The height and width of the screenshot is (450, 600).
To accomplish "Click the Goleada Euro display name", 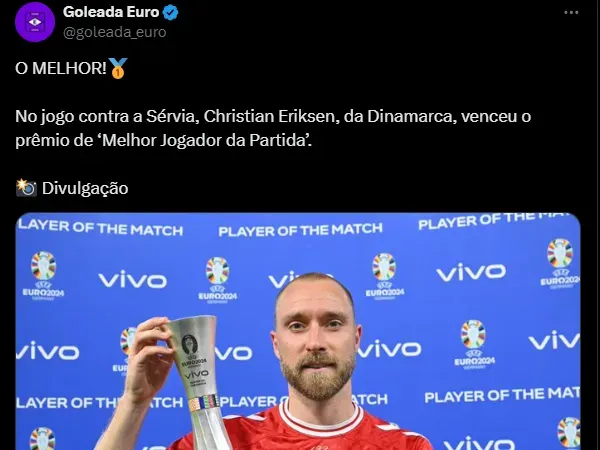I will pos(111,12).
